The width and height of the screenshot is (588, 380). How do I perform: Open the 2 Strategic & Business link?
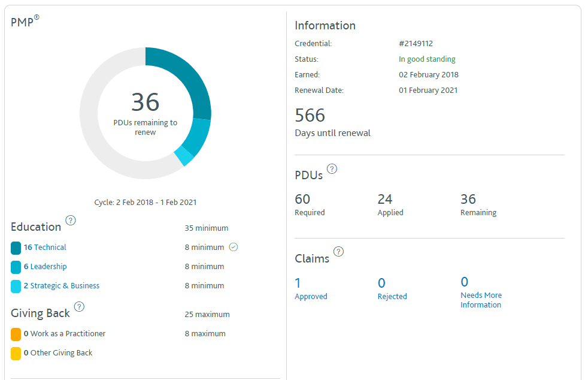click(x=62, y=286)
